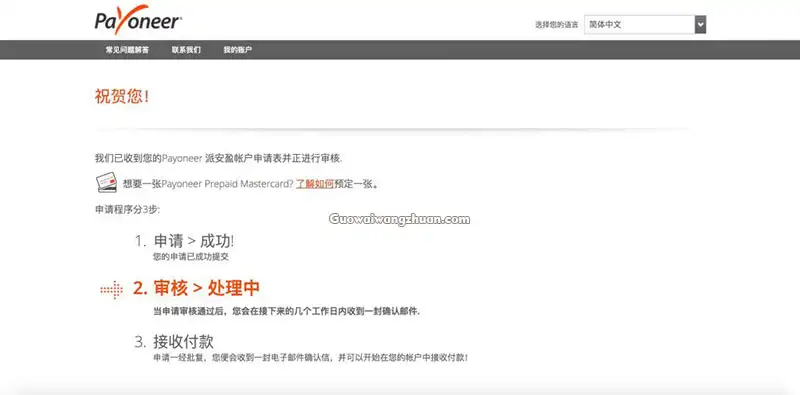Screen dimensions: 800x395
Task: Click the 祝贺您! heading
Action: (122, 96)
